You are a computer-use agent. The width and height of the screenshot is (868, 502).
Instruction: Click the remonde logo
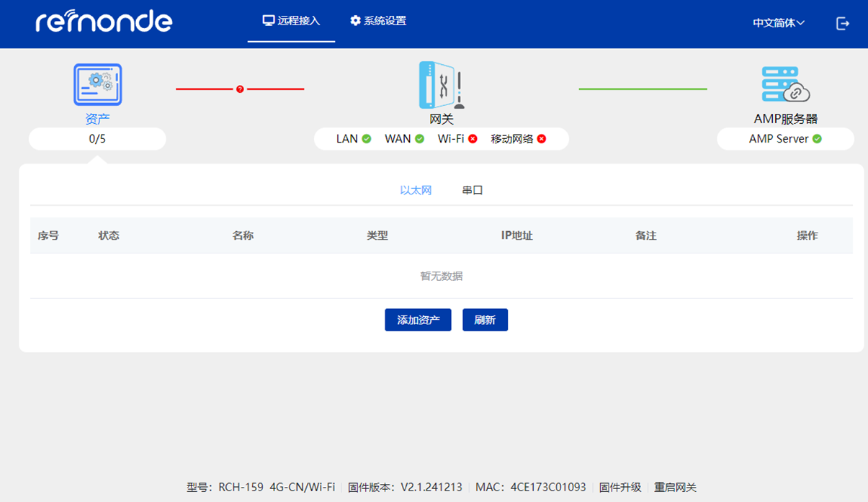pos(104,21)
